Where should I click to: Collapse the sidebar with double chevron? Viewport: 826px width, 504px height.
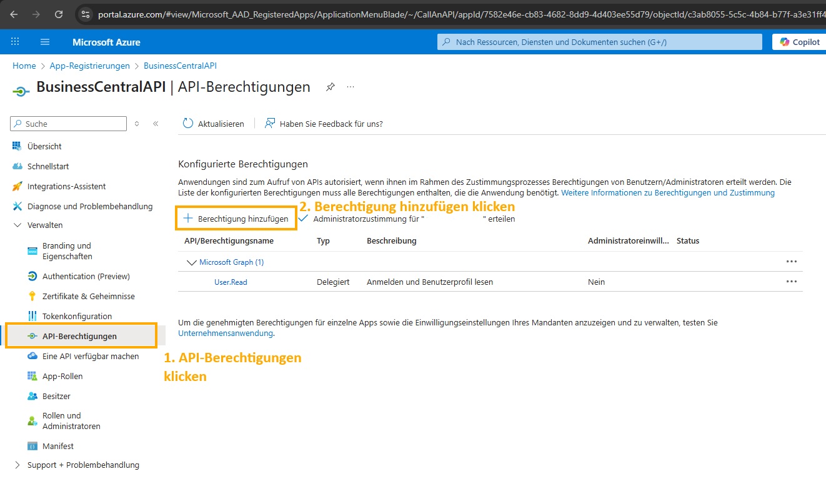[x=156, y=124]
